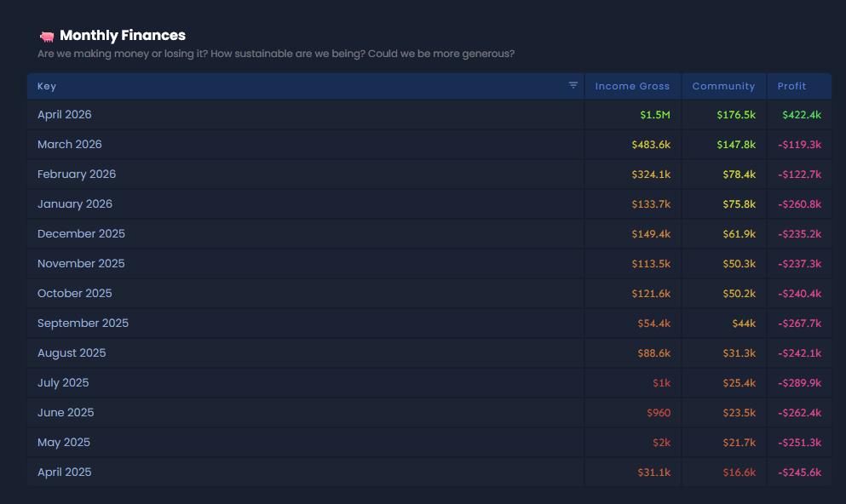Click the -$251.3k profit value
This screenshot has width=846, height=504.
[x=800, y=443]
